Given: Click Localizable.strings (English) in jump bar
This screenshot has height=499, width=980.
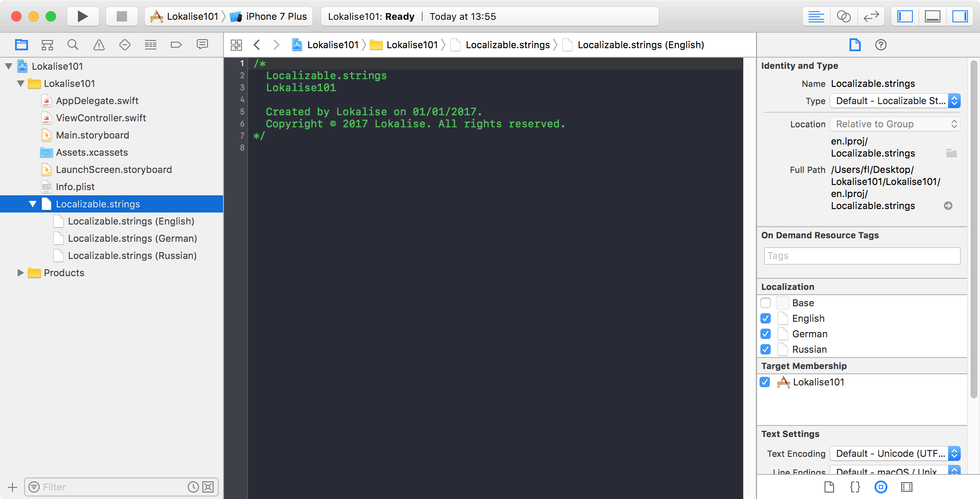Looking at the screenshot, I should 641,45.
